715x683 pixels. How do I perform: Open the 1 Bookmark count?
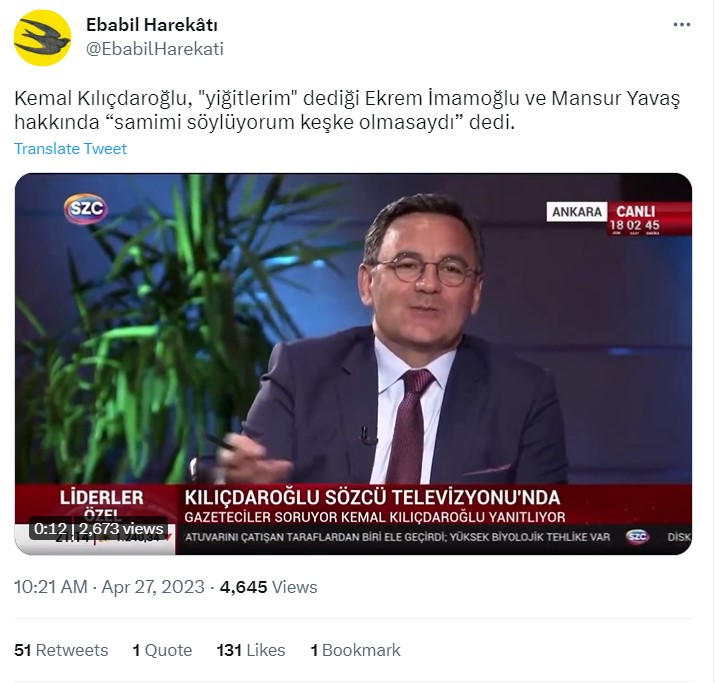[x=355, y=650]
